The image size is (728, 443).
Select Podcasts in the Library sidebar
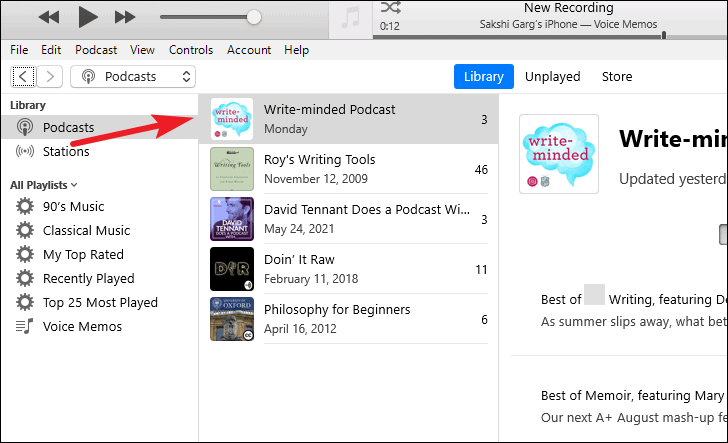[x=100, y=127]
